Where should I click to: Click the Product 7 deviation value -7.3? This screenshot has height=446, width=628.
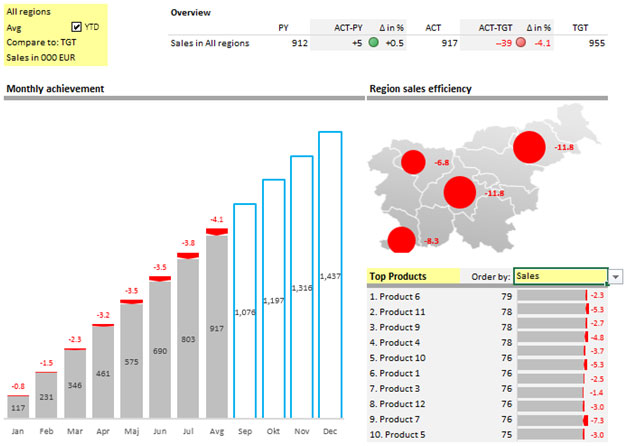(597, 420)
